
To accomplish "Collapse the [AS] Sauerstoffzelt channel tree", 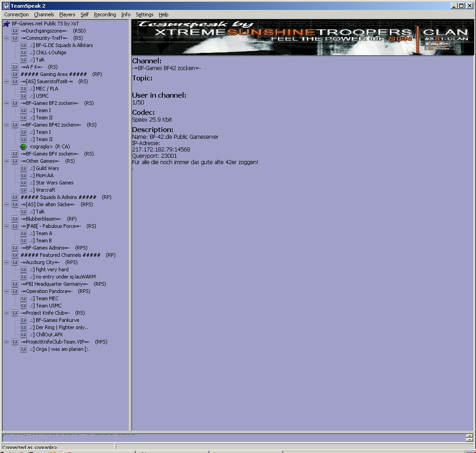I will coord(6,81).
